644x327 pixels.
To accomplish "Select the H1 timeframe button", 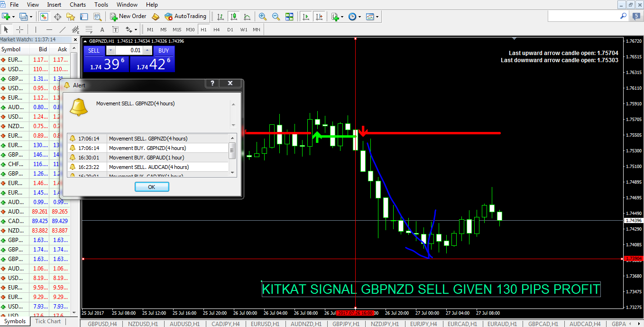I will coord(203,29).
